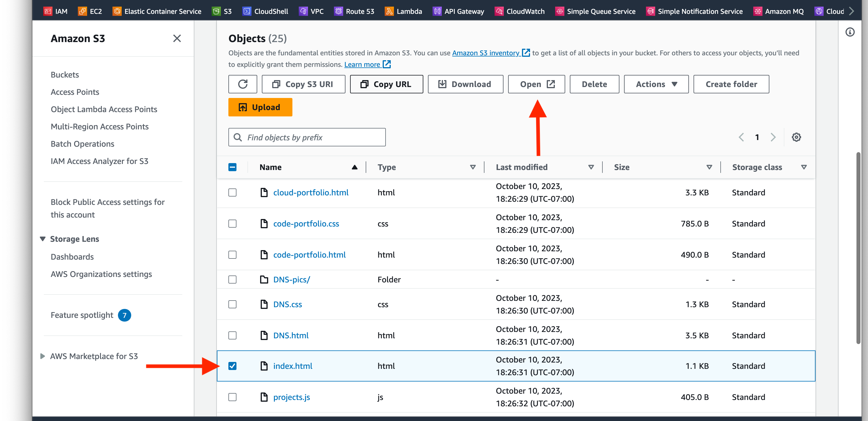
Task: Open Lambda service shortcut
Action: click(403, 11)
